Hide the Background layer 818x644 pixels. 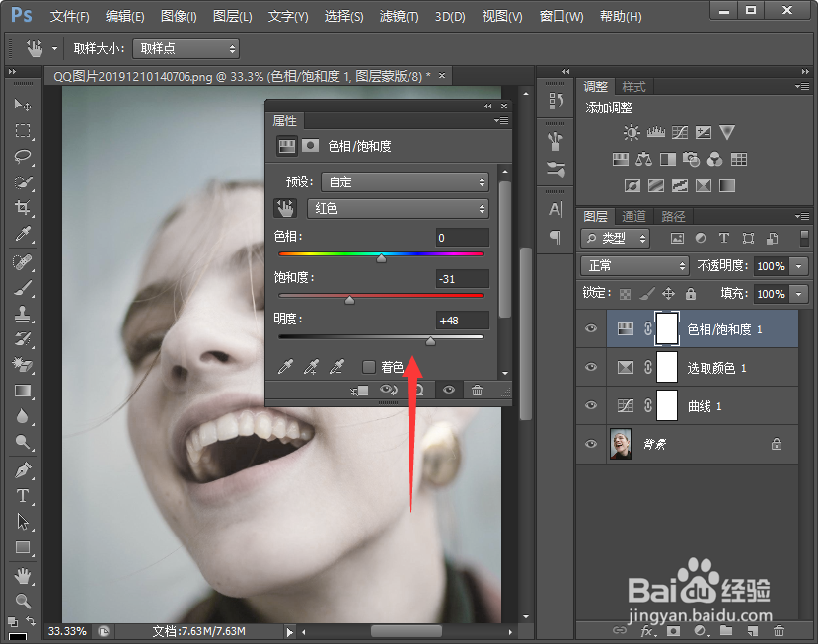[x=591, y=444]
